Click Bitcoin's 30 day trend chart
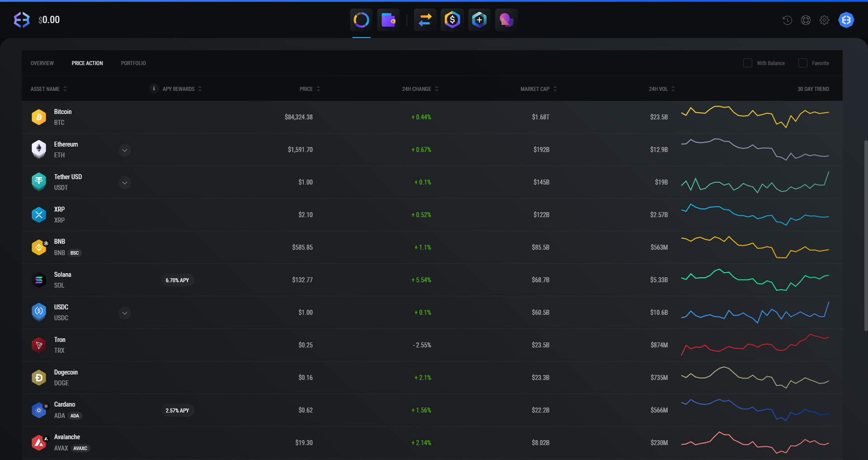This screenshot has width=868, height=460. point(755,117)
